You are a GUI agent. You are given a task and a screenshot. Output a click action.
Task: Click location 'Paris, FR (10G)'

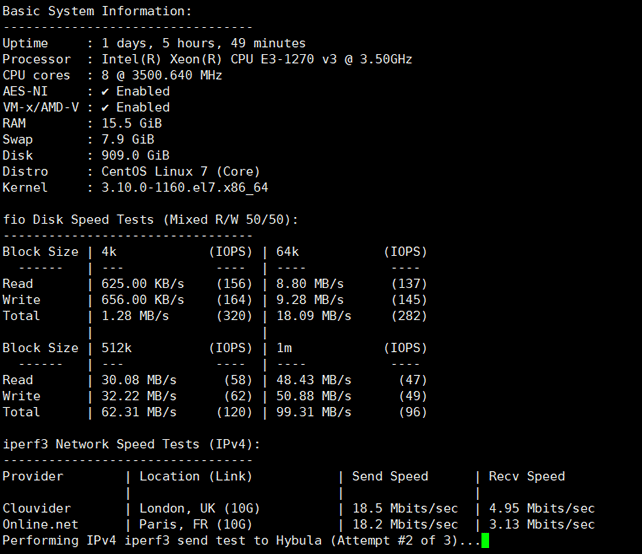click(196, 525)
